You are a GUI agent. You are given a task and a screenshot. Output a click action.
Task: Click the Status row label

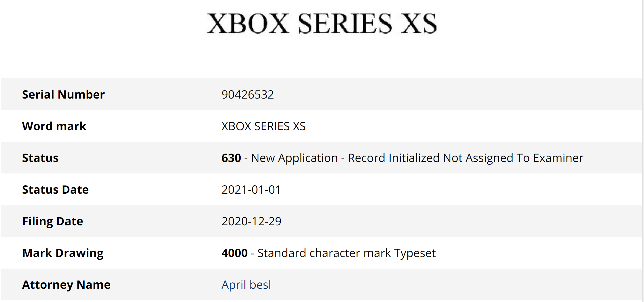(40, 158)
